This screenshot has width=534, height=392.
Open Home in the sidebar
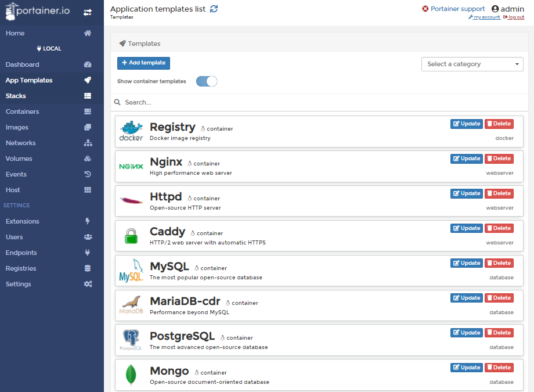[52, 33]
